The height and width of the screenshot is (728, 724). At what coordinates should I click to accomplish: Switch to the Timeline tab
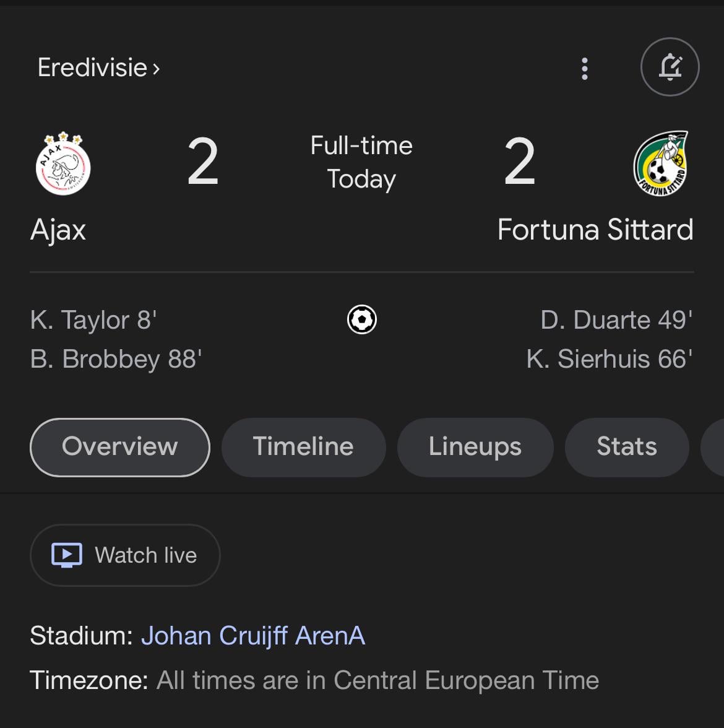pyautogui.click(x=303, y=447)
